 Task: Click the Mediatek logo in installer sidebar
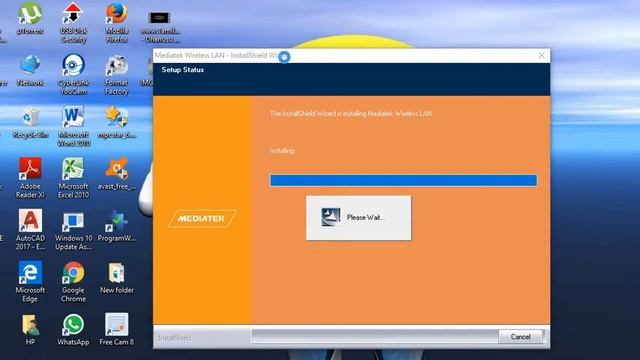coord(202,218)
